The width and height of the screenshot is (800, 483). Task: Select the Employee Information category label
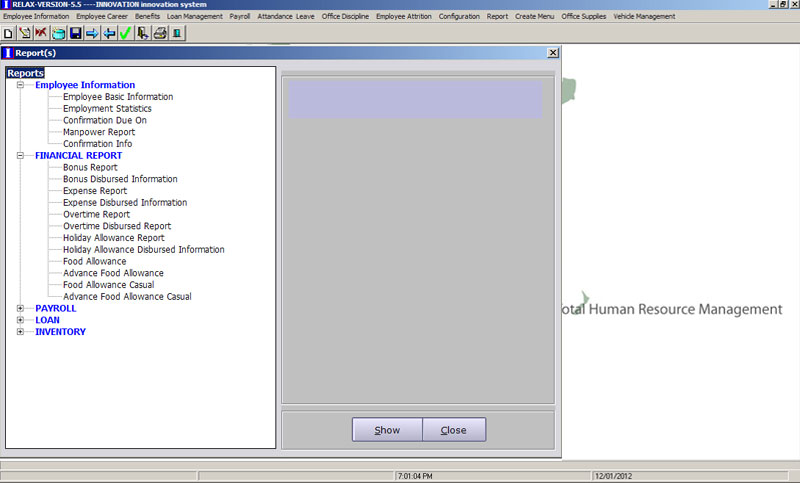[85, 85]
